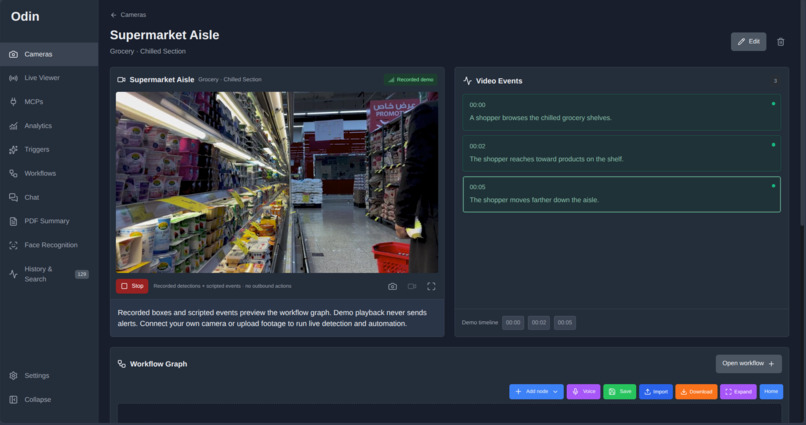This screenshot has width=806, height=425.
Task: Open the Analytics page
Action: pos(49,126)
